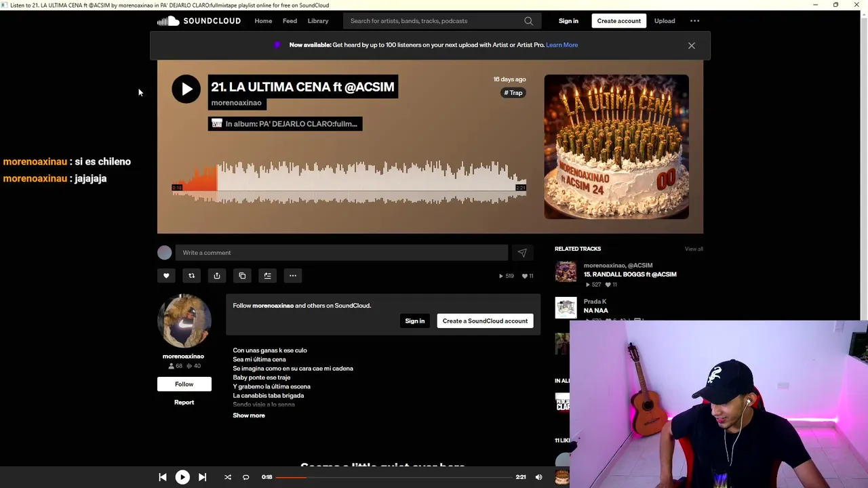
Task: Click the waveform to seek
Action: click(x=349, y=182)
